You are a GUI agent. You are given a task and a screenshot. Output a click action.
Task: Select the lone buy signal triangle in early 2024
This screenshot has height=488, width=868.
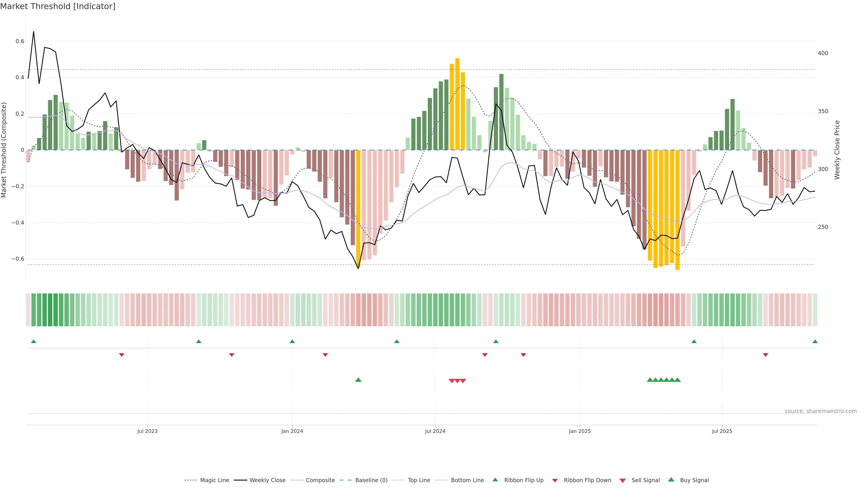358,380
